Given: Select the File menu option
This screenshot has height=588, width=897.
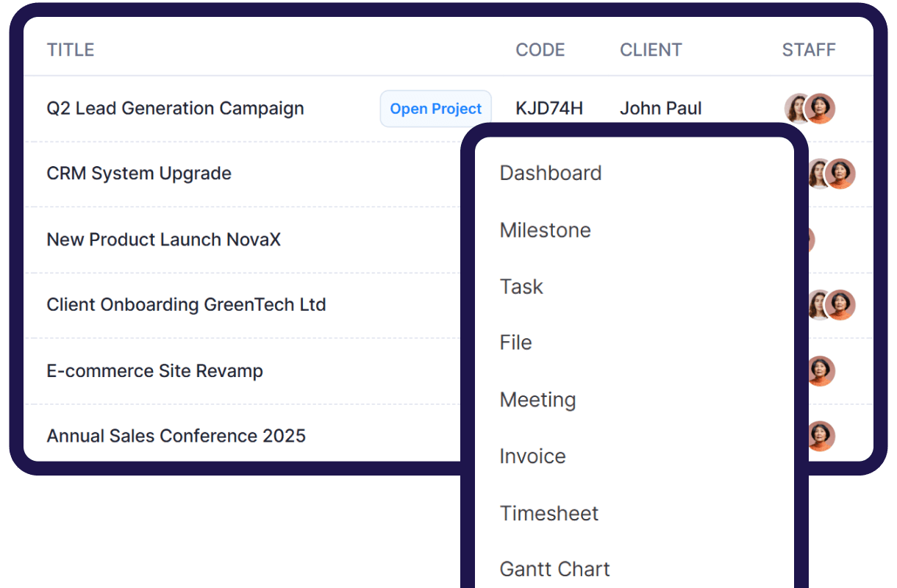Looking at the screenshot, I should pos(515,343).
